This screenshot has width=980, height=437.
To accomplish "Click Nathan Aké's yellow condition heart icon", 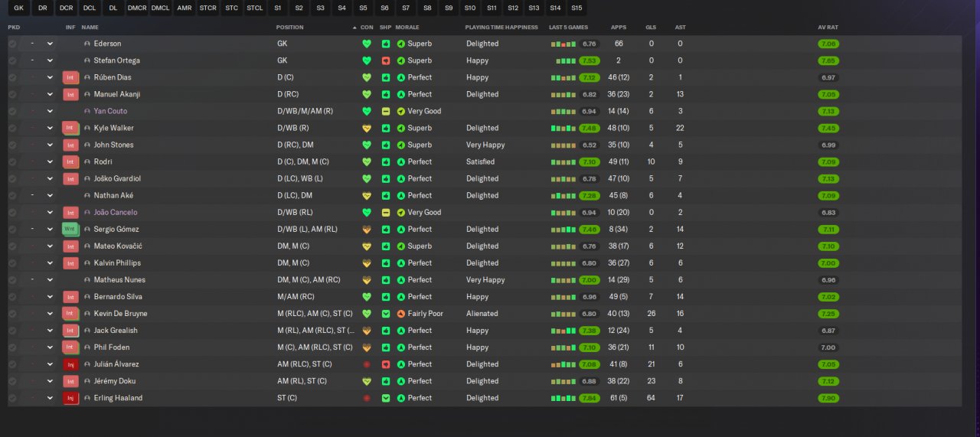I will (x=367, y=195).
